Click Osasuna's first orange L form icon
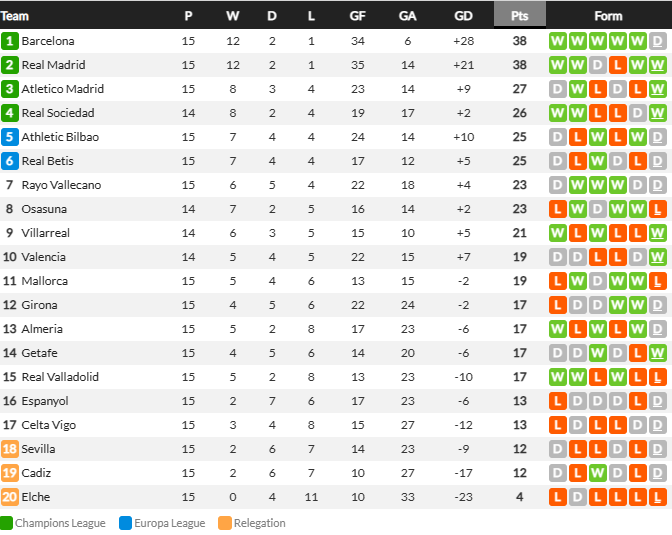This screenshot has width=672, height=535. click(558, 209)
